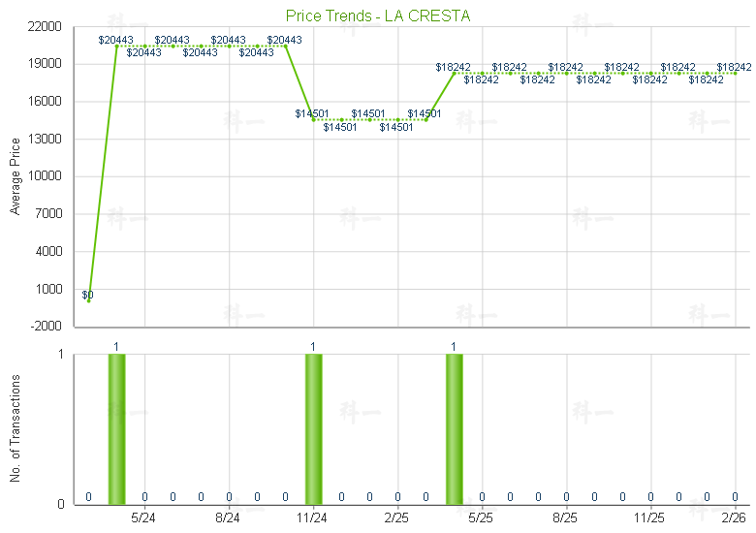Click the 2/26 x-axis date label
This screenshot has width=756, height=533.
click(x=735, y=518)
